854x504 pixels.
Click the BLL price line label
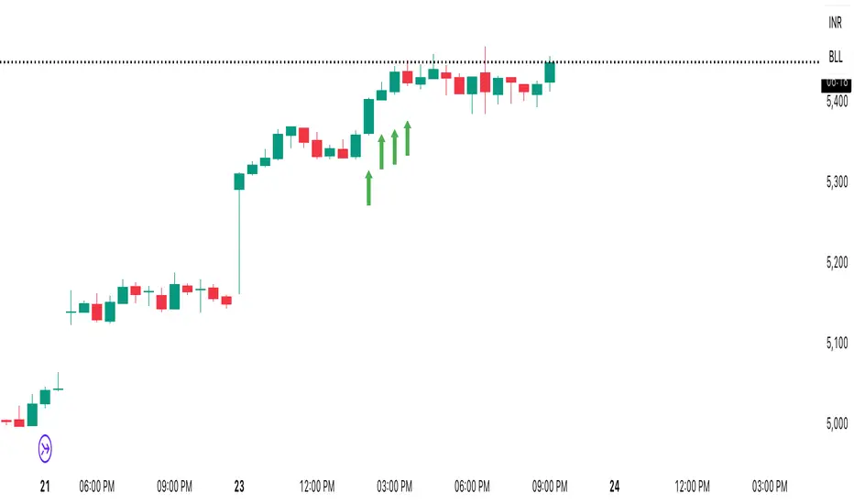pyautogui.click(x=835, y=57)
